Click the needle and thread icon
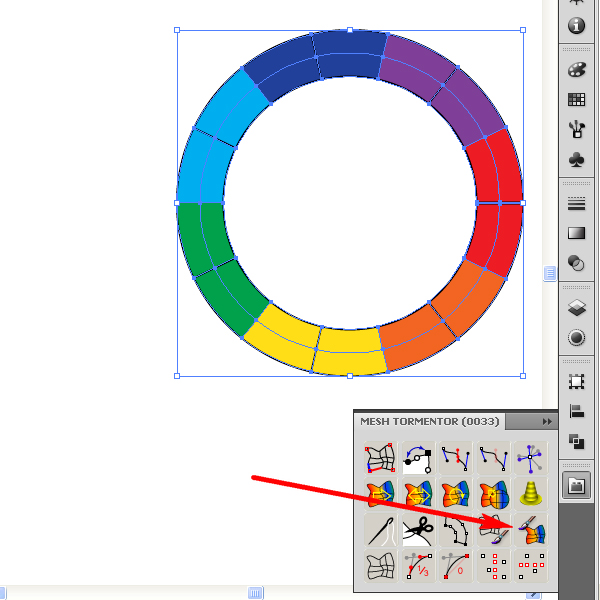This screenshot has width=600, height=600. click(381, 529)
